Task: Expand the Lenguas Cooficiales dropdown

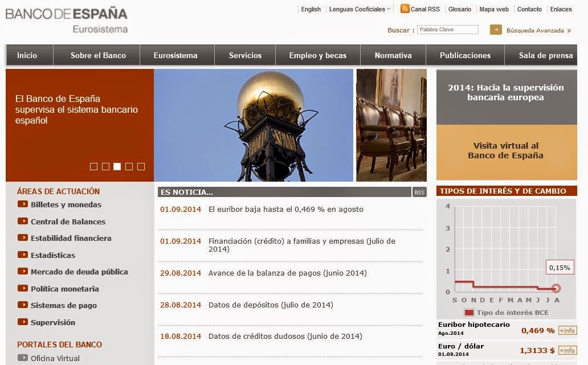Action: (x=360, y=9)
